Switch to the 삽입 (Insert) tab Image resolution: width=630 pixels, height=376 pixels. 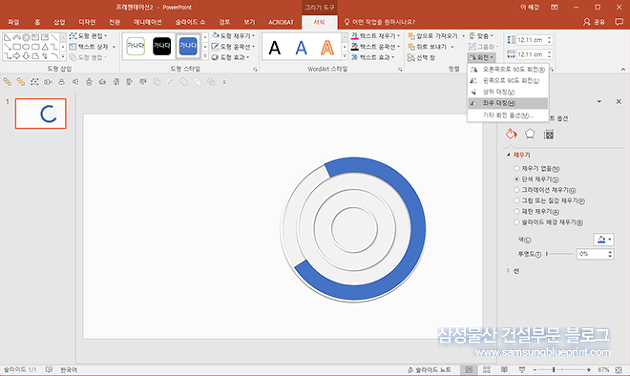(59, 22)
